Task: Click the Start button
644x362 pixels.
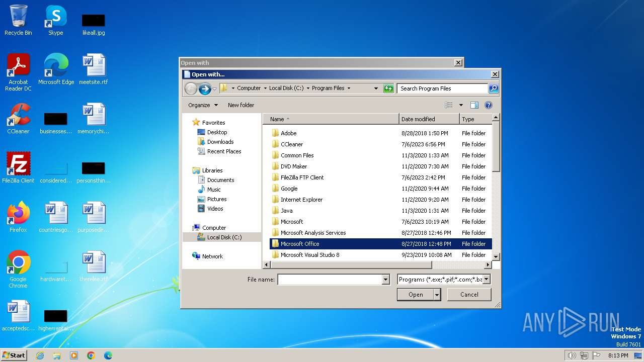Action: coord(14,355)
